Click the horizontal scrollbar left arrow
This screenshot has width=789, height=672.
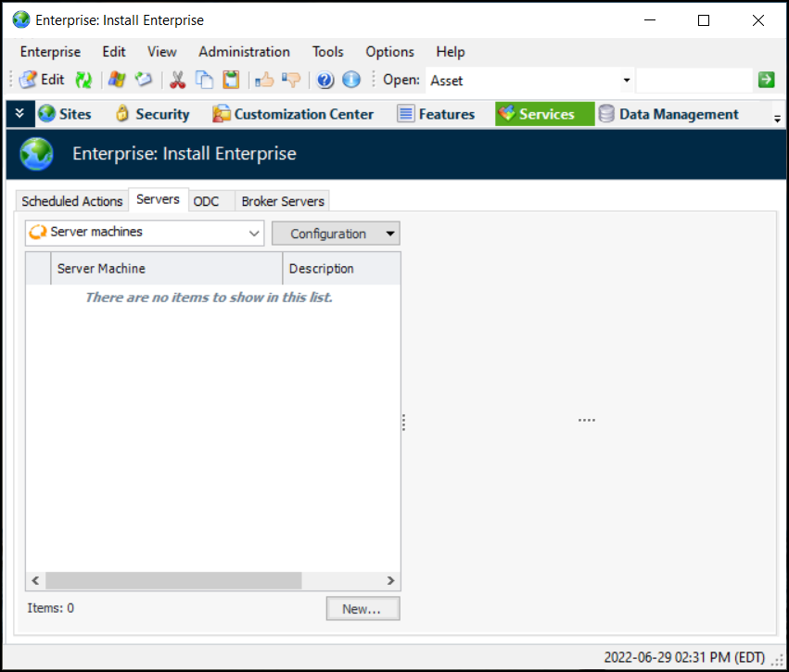(x=36, y=581)
